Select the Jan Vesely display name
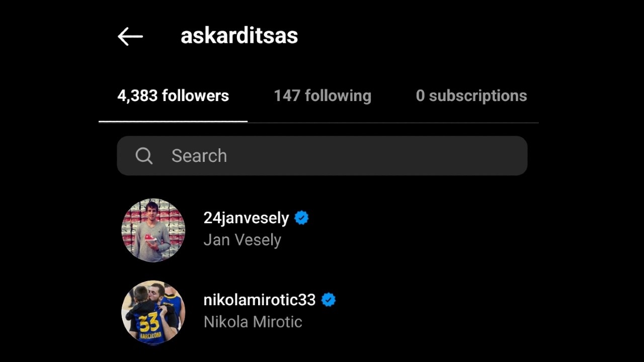 click(x=242, y=240)
